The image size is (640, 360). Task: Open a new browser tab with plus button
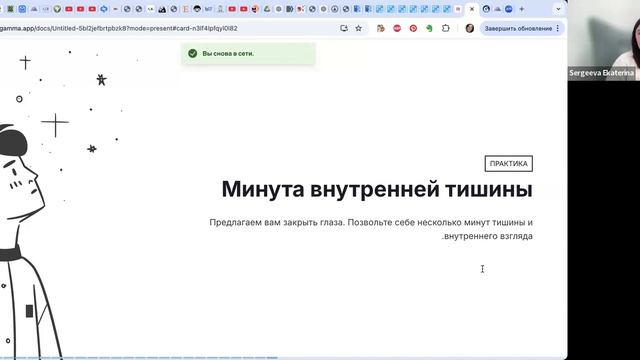point(522,9)
